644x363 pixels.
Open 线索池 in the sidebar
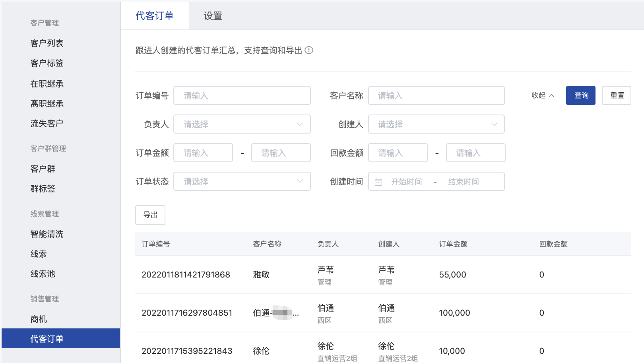(x=43, y=274)
